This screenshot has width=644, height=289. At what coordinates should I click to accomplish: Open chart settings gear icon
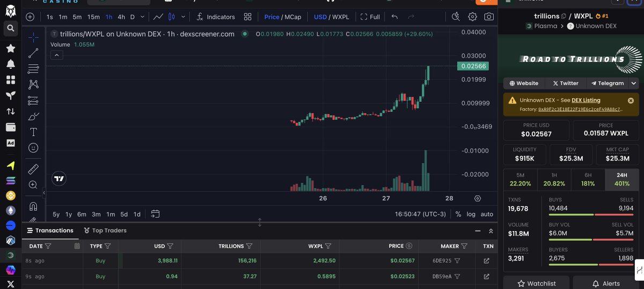click(x=472, y=17)
